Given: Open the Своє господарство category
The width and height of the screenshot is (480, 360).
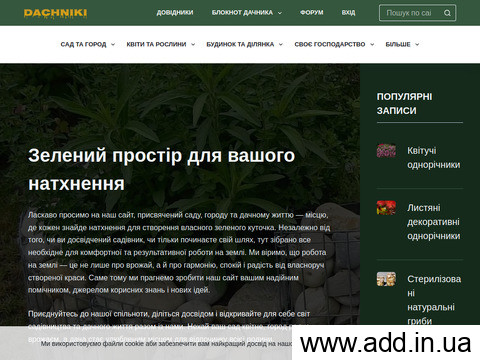Looking at the screenshot, I should [330, 44].
